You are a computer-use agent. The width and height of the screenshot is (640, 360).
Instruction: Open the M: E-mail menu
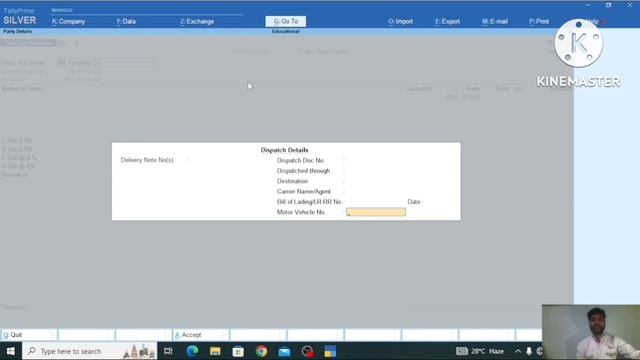(x=495, y=21)
